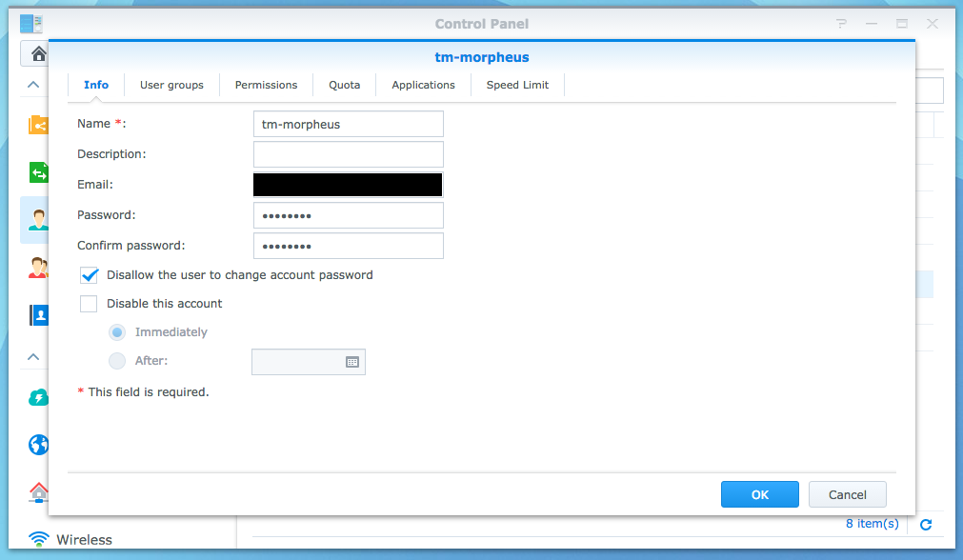Enable the Disable this account checkbox
The image size is (963, 560).
pyautogui.click(x=90, y=304)
